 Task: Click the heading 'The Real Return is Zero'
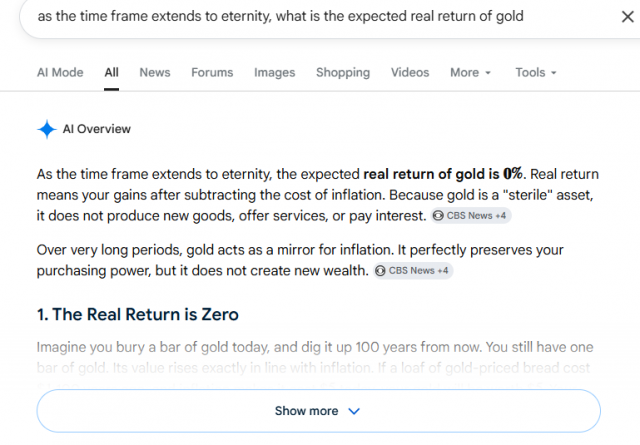coord(138,314)
